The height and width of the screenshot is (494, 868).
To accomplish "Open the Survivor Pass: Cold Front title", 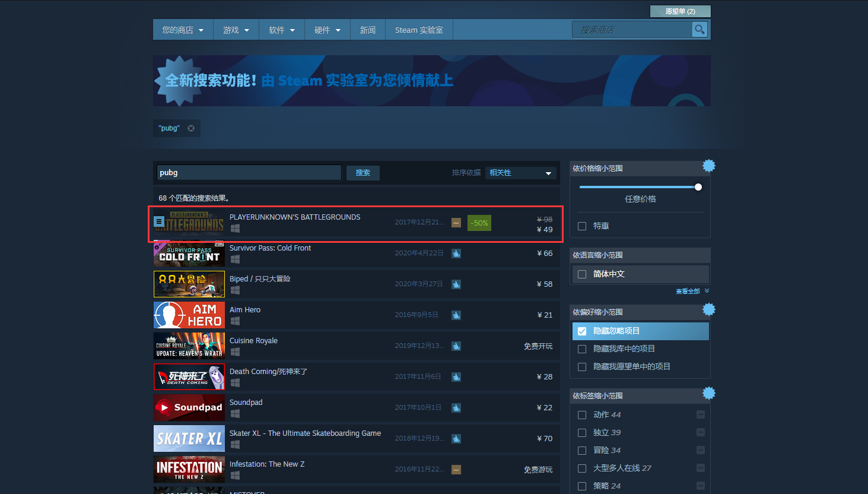I will pyautogui.click(x=270, y=248).
